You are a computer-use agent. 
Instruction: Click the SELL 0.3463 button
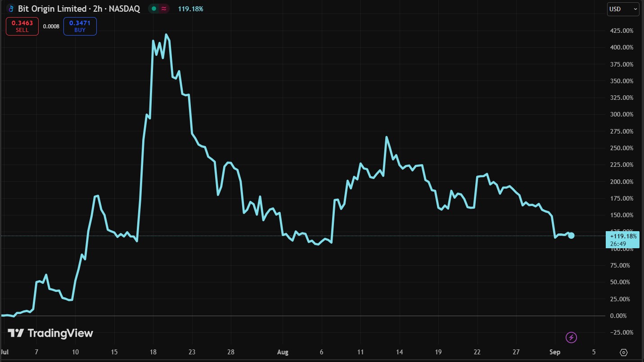pos(22,26)
